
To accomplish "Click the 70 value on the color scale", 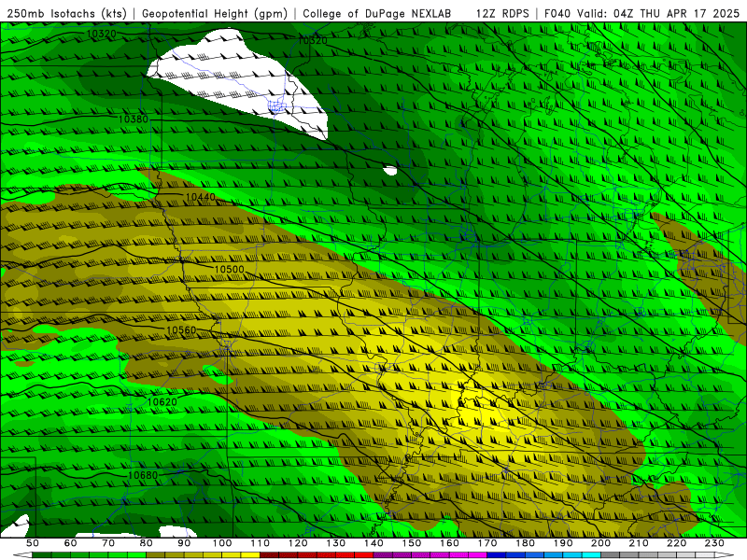I will [x=108, y=543].
